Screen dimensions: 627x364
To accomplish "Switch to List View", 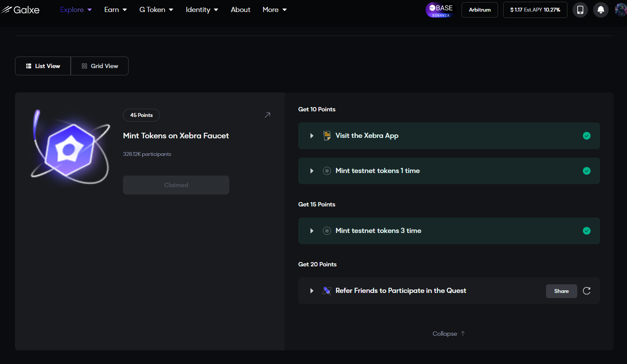I will click(x=43, y=66).
